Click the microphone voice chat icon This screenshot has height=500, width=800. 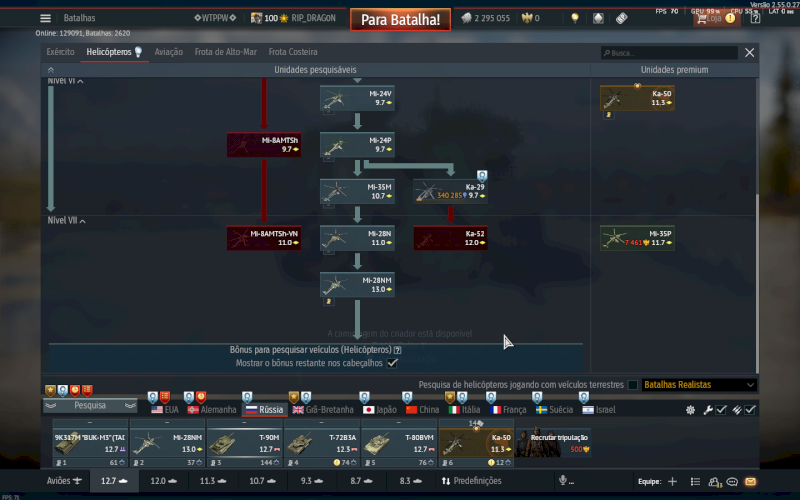563,481
